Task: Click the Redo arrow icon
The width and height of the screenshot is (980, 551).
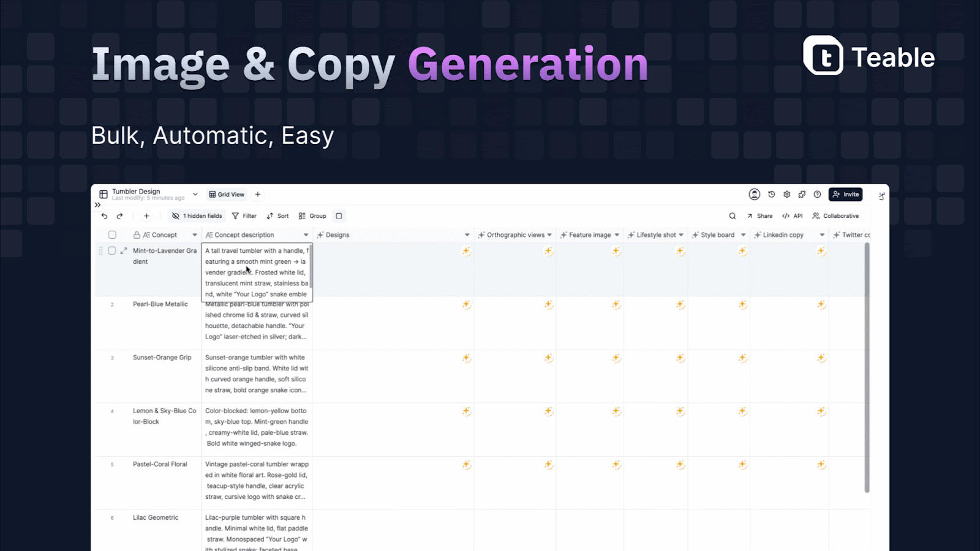Action: point(120,216)
